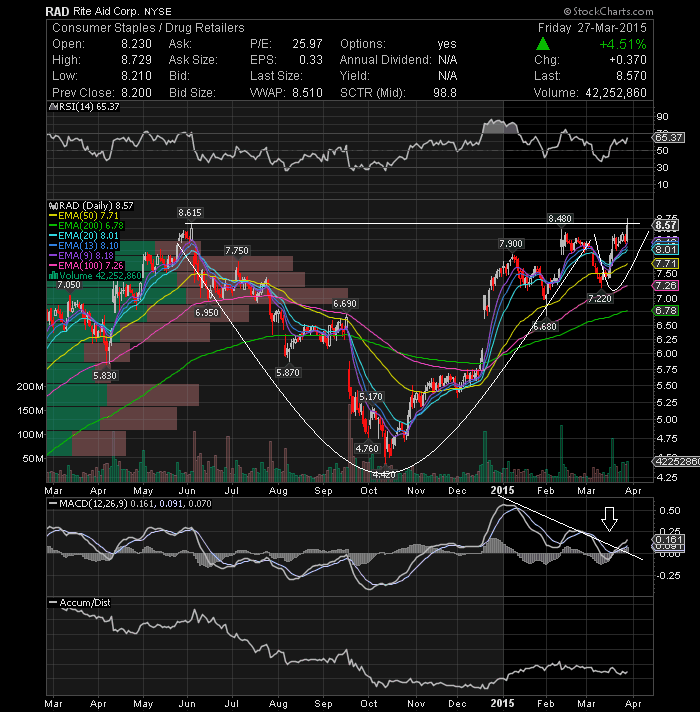Select the Open value 8.230
This screenshot has height=712, width=700.
click(136, 44)
